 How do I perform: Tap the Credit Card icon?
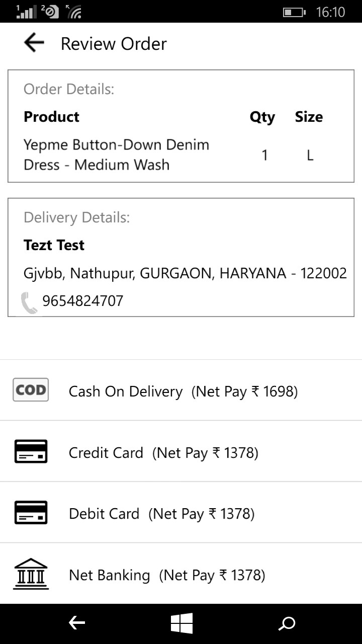pyautogui.click(x=31, y=451)
